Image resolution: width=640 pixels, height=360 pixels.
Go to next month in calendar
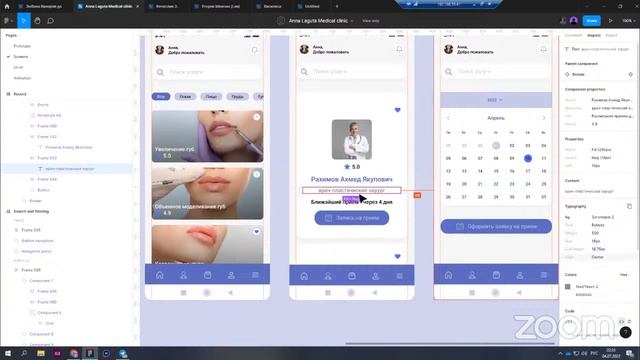tap(544, 118)
